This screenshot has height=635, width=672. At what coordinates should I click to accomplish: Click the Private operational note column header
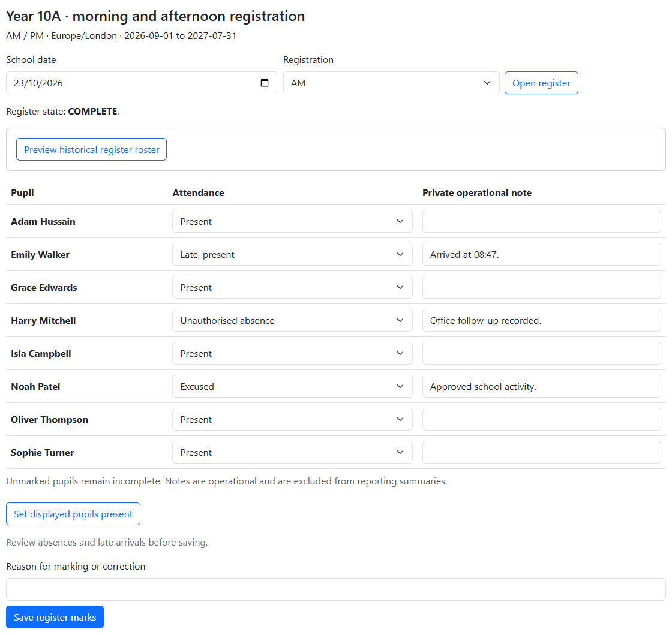pyautogui.click(x=477, y=192)
